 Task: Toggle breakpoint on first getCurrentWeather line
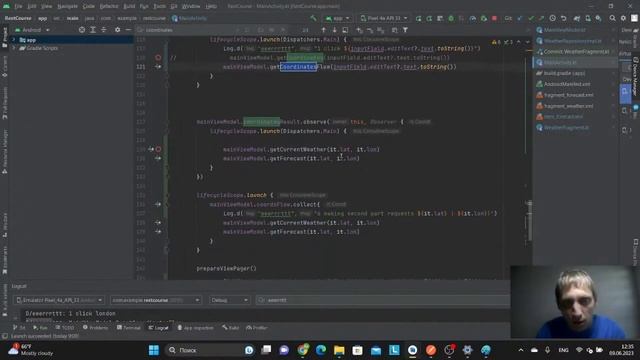point(158,149)
